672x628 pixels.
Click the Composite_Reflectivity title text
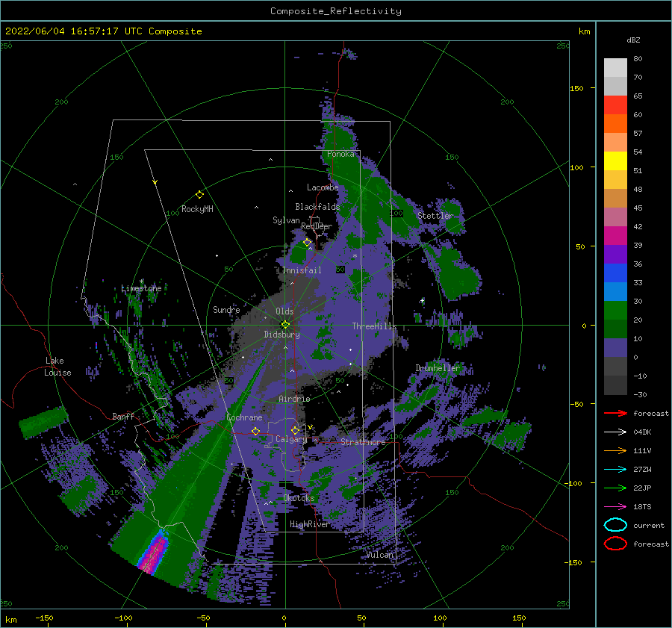tap(336, 11)
